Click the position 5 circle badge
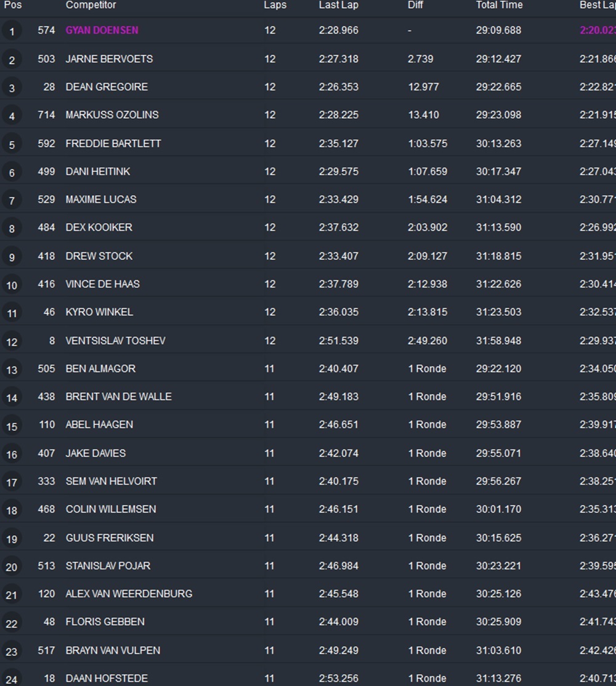 point(12,144)
